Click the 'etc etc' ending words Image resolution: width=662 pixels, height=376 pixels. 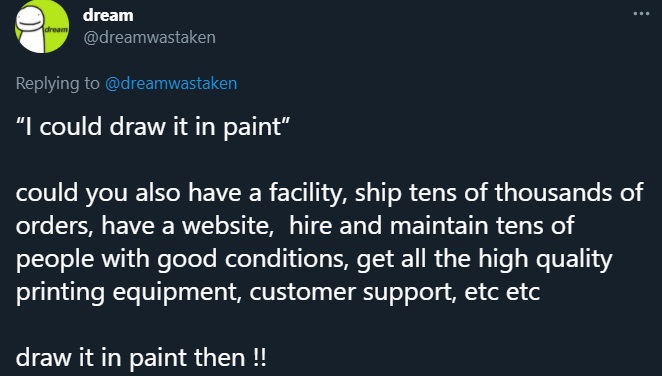(x=502, y=292)
